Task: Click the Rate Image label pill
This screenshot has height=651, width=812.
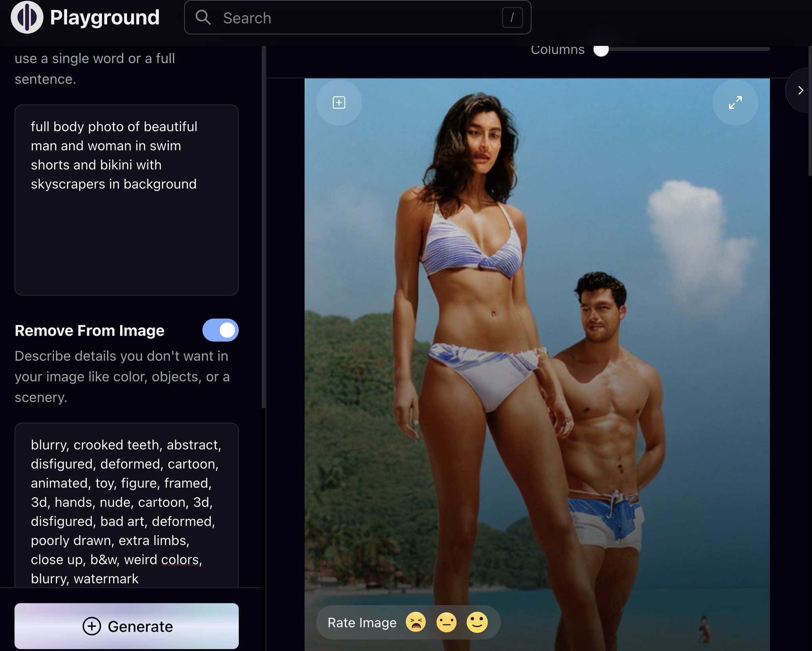Action: pos(362,622)
